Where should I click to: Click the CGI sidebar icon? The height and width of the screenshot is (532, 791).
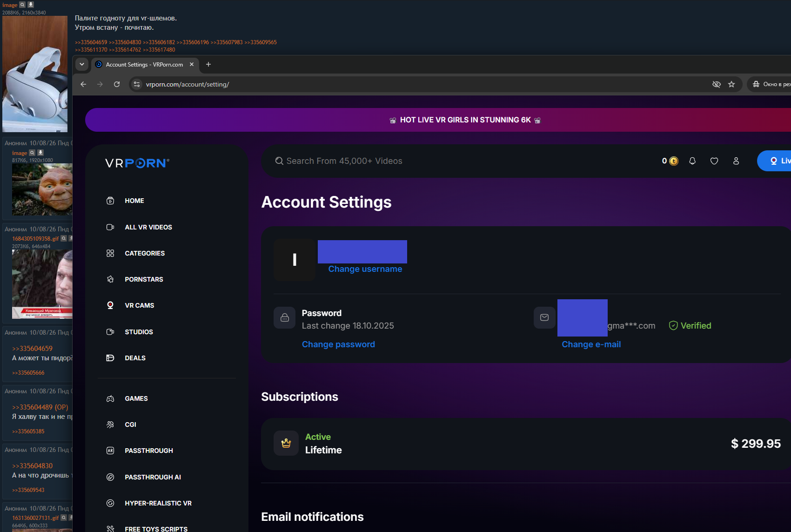pos(110,424)
